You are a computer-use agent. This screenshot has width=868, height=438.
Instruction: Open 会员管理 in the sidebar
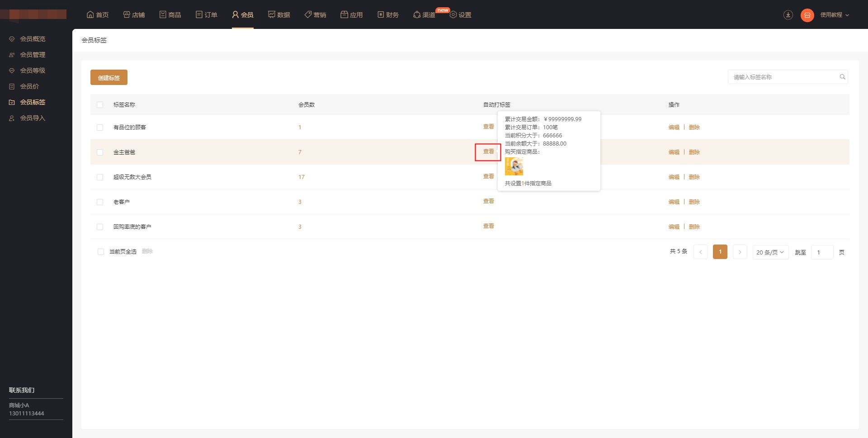tap(33, 55)
